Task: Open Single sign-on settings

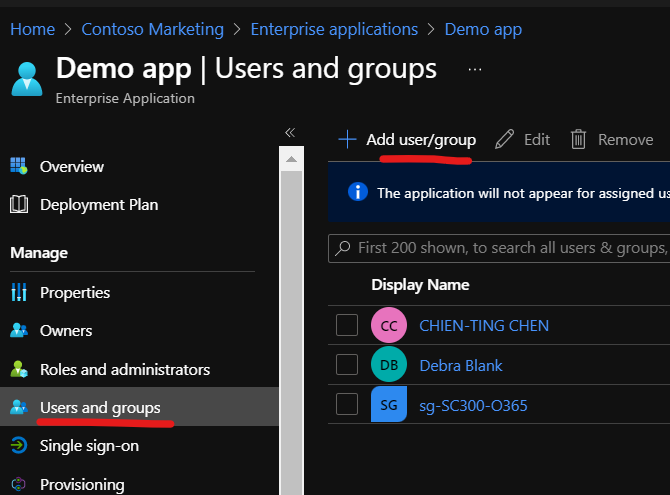Action: coord(89,446)
